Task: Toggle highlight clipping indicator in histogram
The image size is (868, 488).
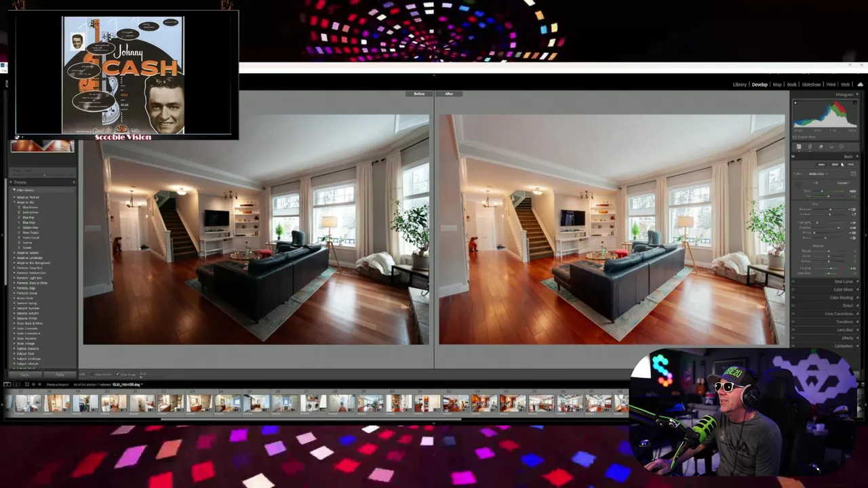Action: tap(855, 102)
